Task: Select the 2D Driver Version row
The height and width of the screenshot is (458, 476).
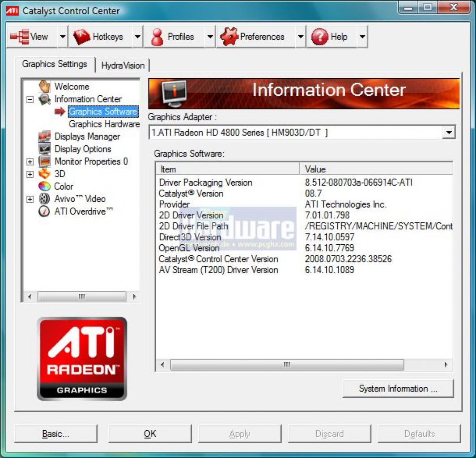Action: pos(305,215)
